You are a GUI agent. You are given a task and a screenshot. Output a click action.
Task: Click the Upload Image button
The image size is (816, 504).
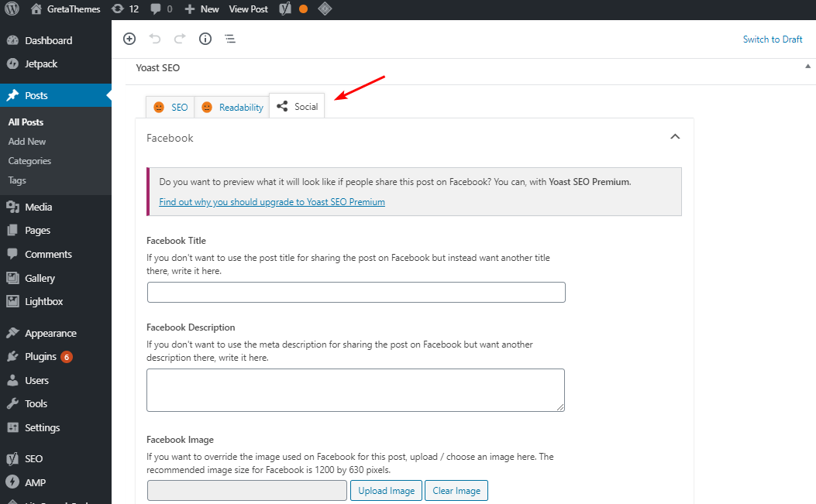pyautogui.click(x=386, y=491)
